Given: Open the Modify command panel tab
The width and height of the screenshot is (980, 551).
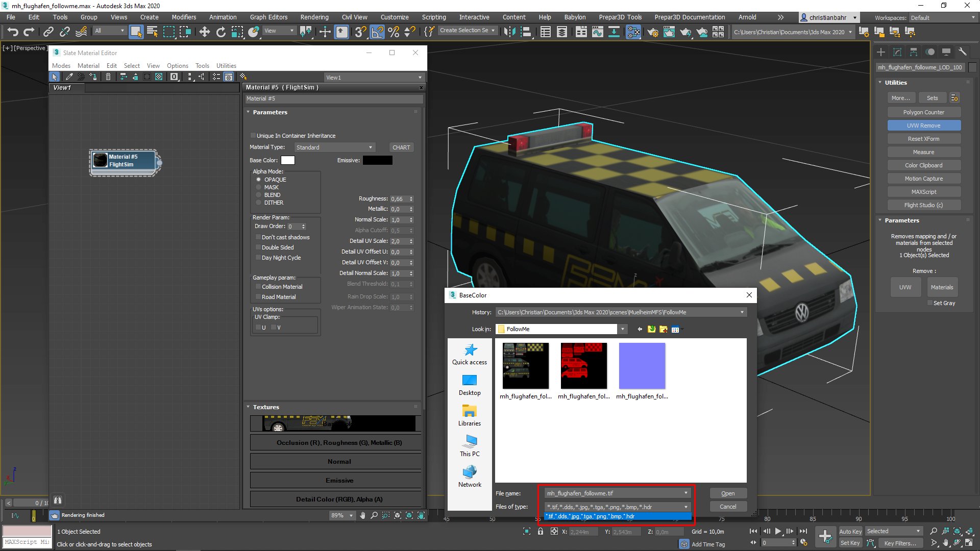Looking at the screenshot, I should [x=897, y=52].
